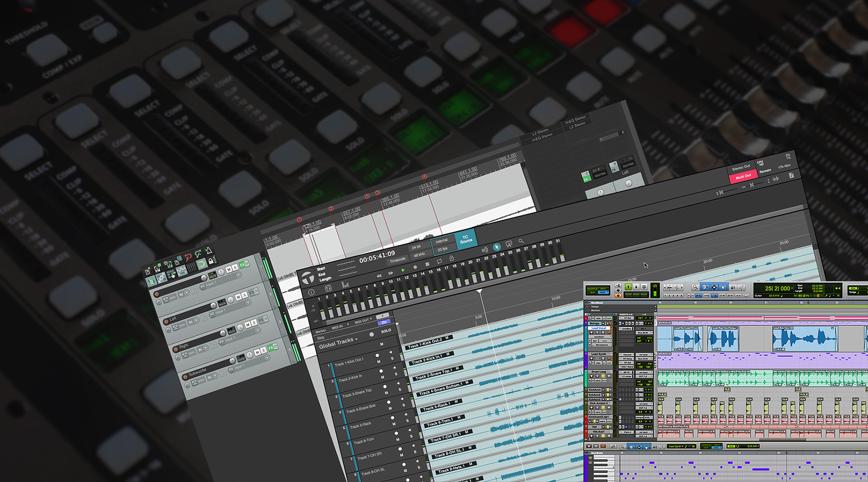Toggle the padlock locking icon in REAPER

point(211,261)
